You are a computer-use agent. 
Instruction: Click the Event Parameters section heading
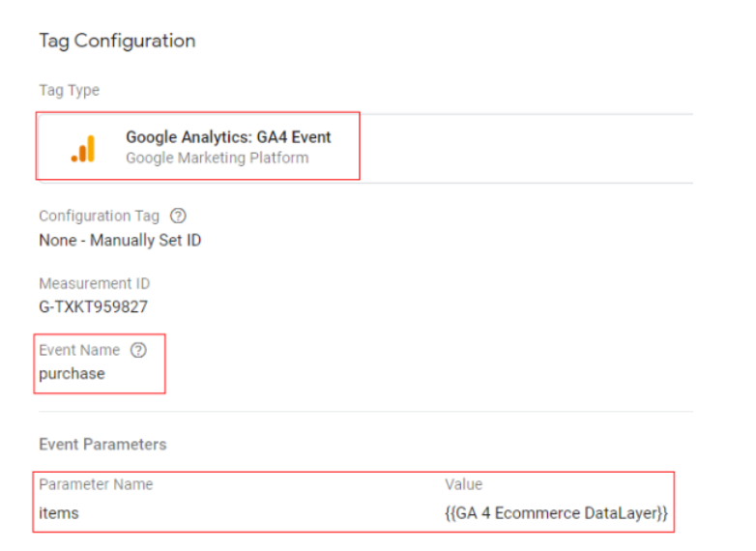[102, 445]
